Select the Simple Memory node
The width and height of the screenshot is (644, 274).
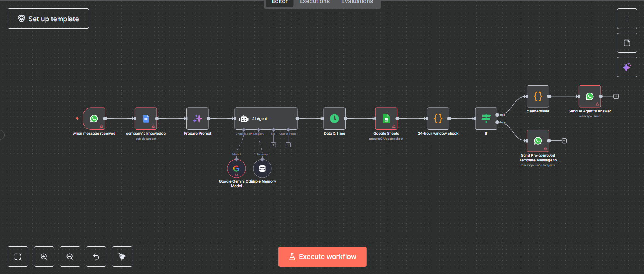point(262,169)
